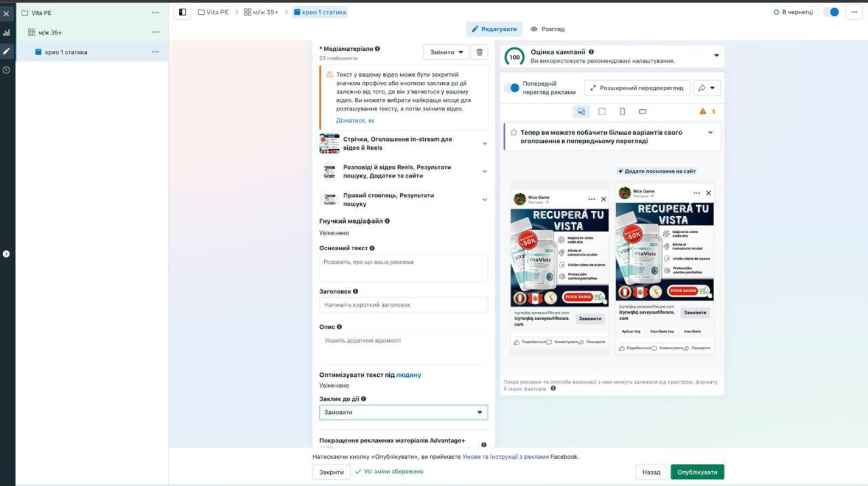The height and width of the screenshot is (486, 868).
Task: Click the share preview arrow icon
Action: (706, 88)
